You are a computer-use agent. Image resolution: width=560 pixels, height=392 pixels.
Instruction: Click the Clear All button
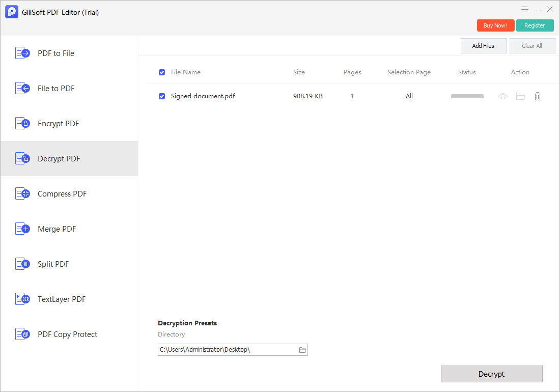point(532,46)
